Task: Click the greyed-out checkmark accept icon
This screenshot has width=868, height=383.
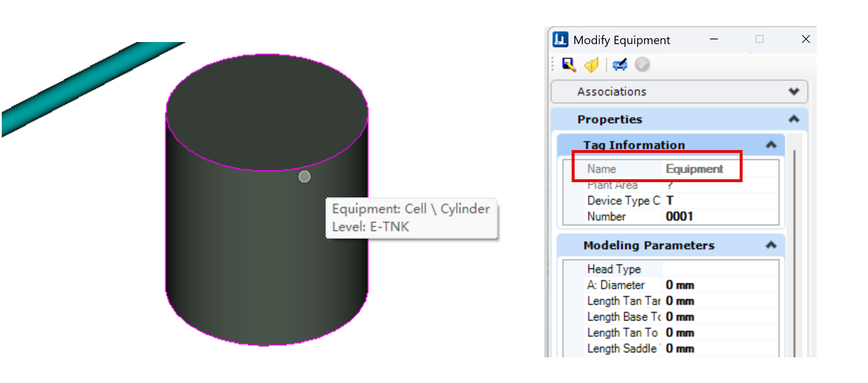Action: tap(642, 64)
